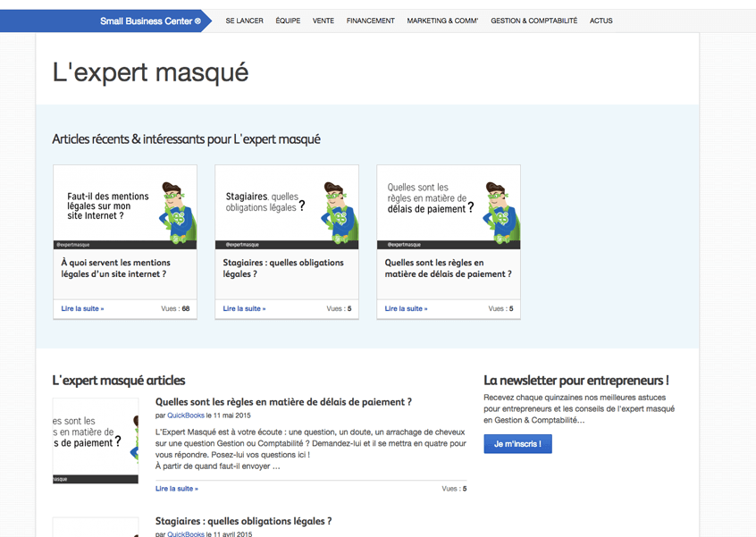Viewport: 756px width, 537px height.
Task: Click the 'Articles récents & intéressants' heading
Action: [x=186, y=139]
